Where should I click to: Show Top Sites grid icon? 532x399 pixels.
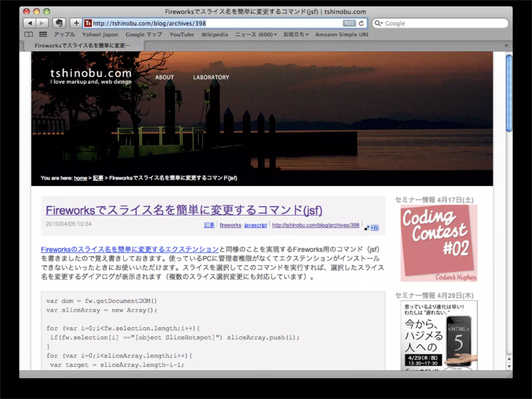pyautogui.click(x=43, y=35)
